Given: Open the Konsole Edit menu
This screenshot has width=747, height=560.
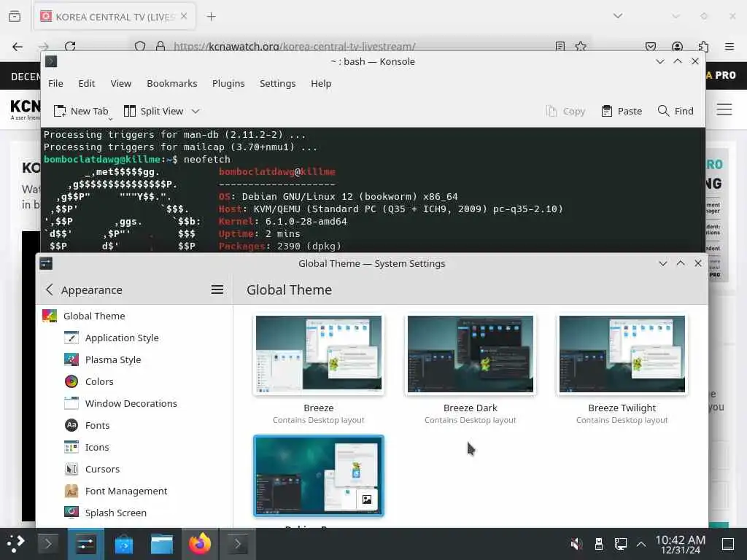Looking at the screenshot, I should point(87,83).
